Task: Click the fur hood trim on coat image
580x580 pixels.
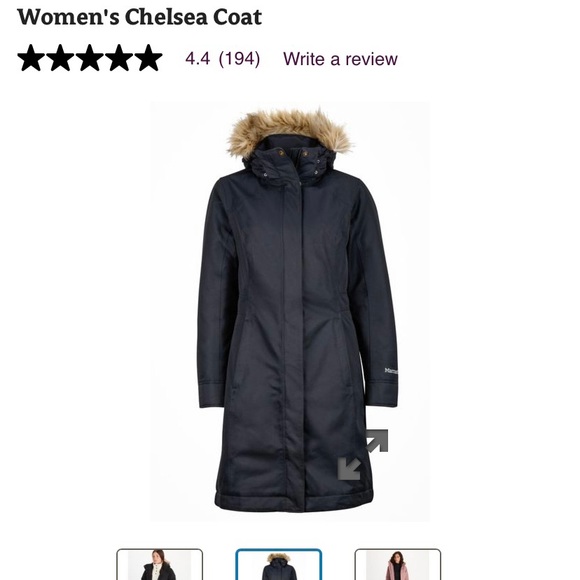Action: pyautogui.click(x=289, y=129)
